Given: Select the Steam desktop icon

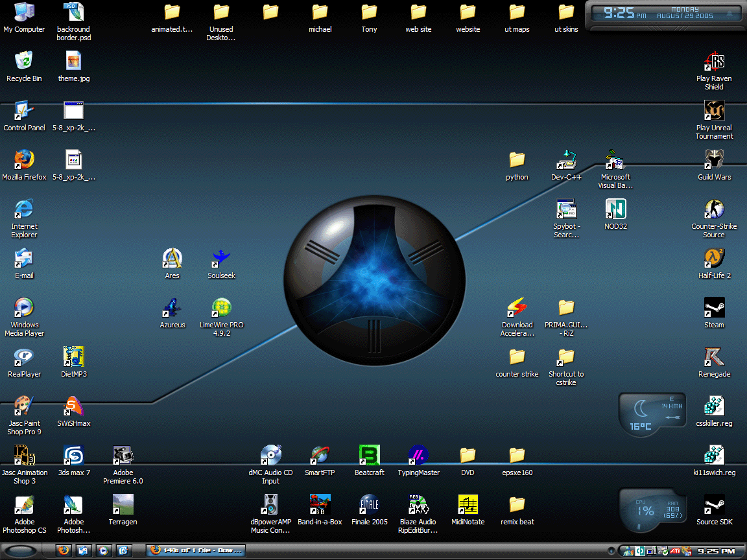Looking at the screenshot, I should (714, 307).
